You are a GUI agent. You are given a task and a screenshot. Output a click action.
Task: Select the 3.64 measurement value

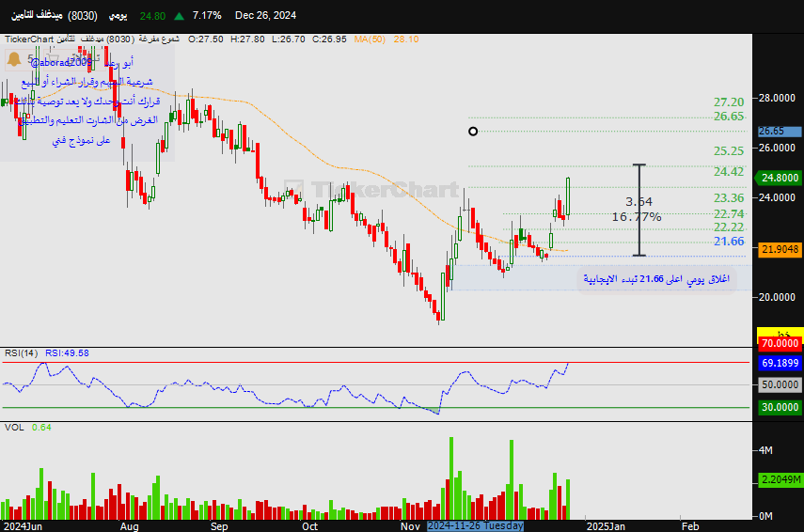click(638, 201)
